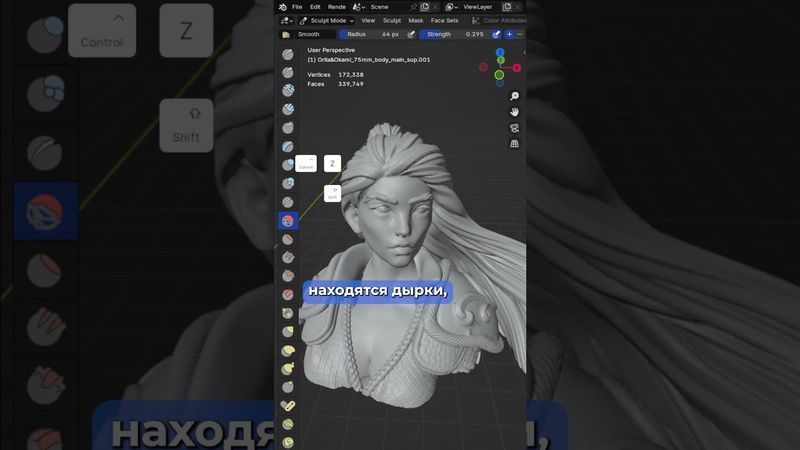Click the dark red negative X gizmo
Screen dimensions: 800x450
point(483,67)
